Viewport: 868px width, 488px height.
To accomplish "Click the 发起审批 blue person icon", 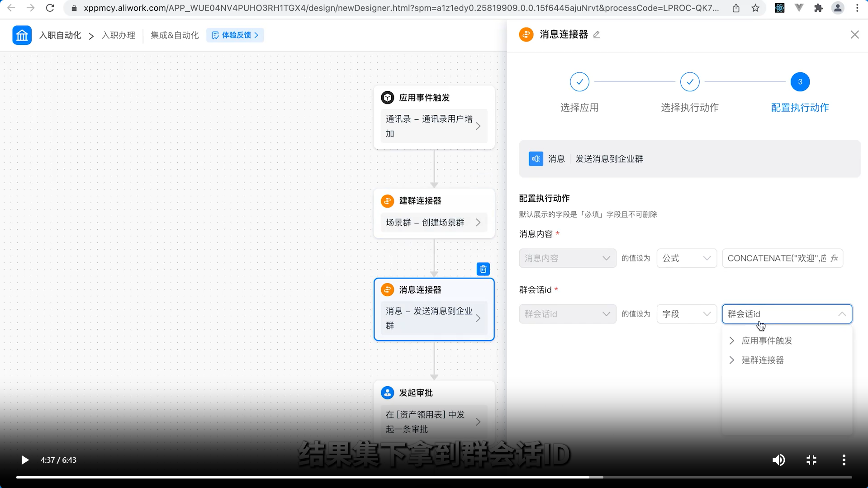I will (x=387, y=393).
